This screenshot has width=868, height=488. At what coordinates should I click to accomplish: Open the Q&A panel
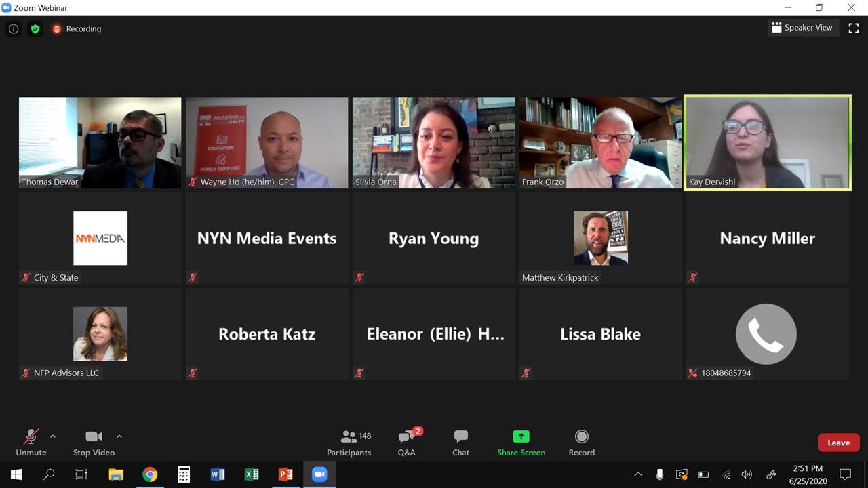tap(407, 443)
